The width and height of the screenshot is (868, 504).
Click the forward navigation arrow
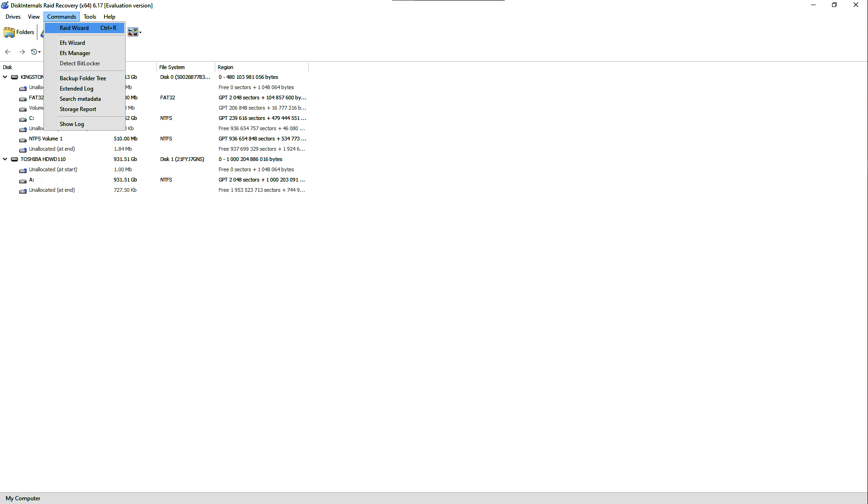click(x=22, y=52)
